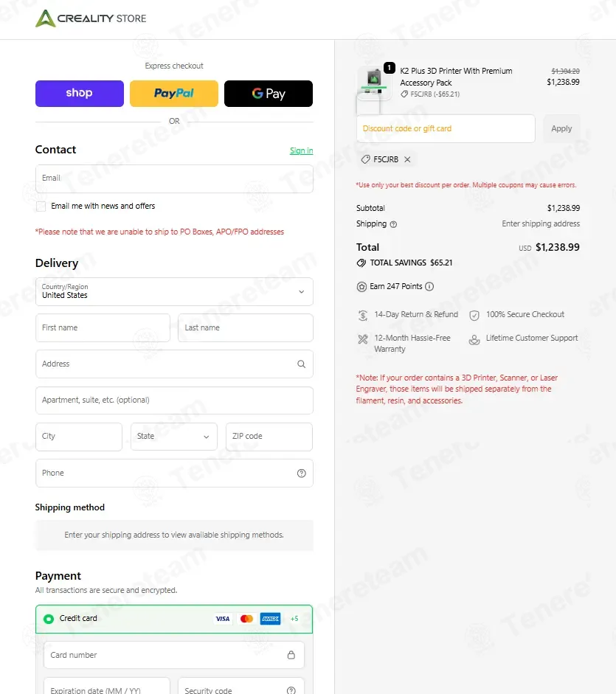Remove the F5CJRB discount code
This screenshot has width=616, height=694.
tap(407, 159)
